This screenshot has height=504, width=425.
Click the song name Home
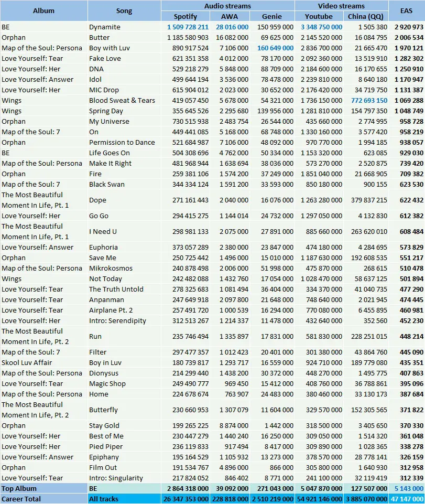pyautogui.click(x=99, y=394)
